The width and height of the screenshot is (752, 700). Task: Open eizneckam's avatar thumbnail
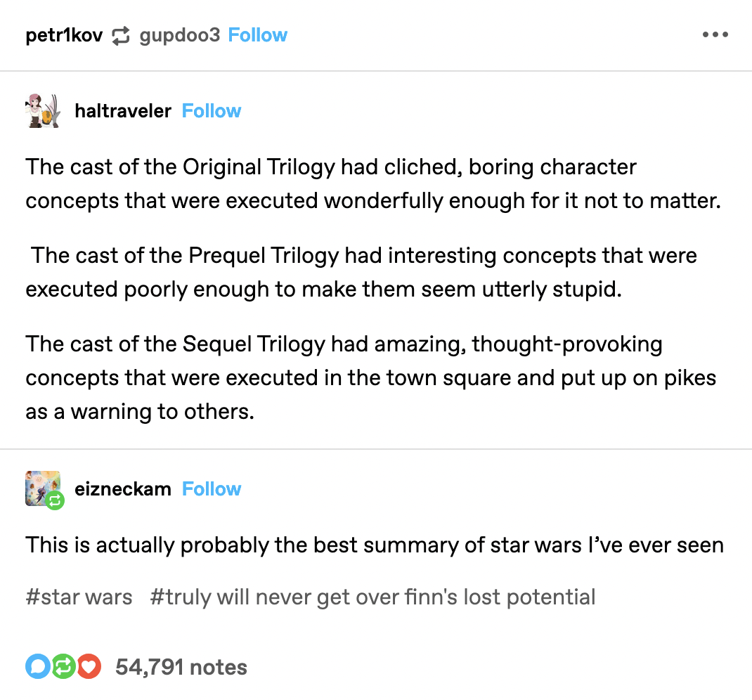tap(42, 488)
